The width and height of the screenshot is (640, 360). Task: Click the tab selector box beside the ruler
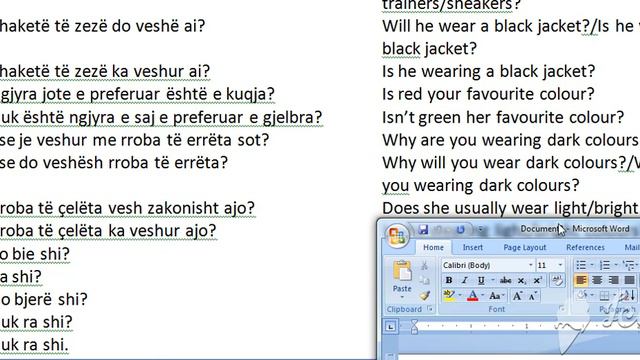point(391,327)
